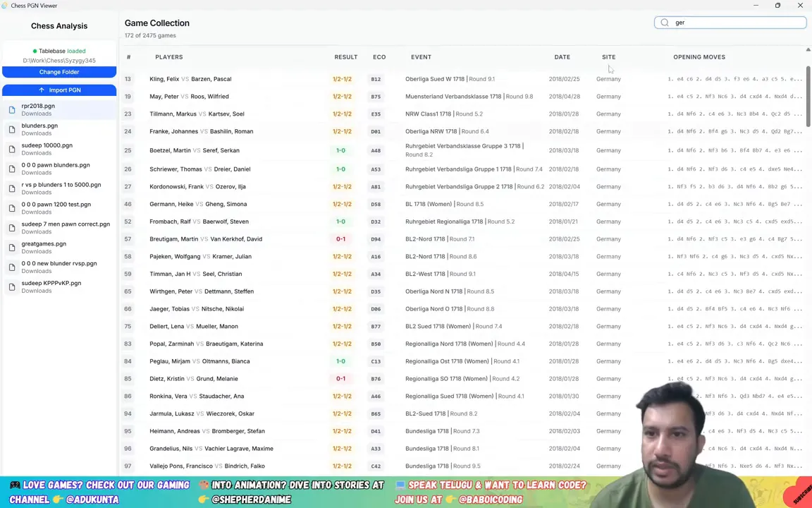Click the RESULT column header

[x=345, y=57]
